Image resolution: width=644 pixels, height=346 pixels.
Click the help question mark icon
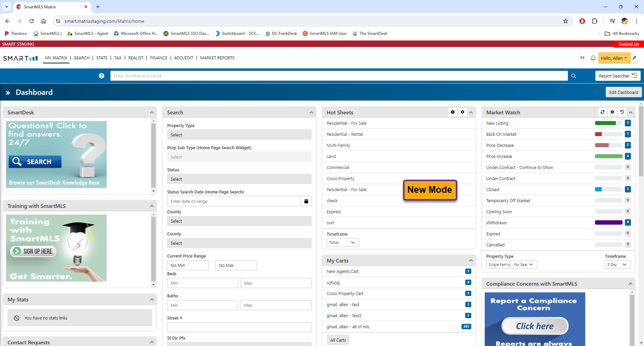pyautogui.click(x=101, y=76)
